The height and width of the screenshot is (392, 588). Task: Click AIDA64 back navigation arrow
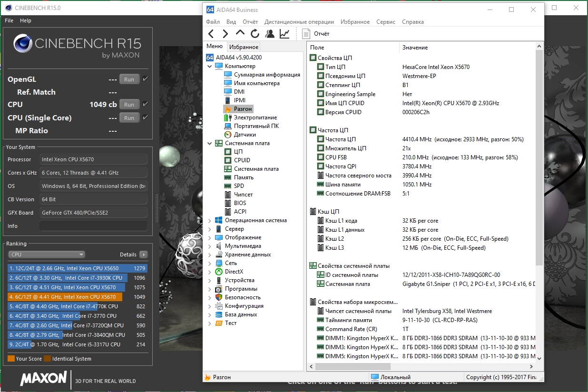[211, 34]
